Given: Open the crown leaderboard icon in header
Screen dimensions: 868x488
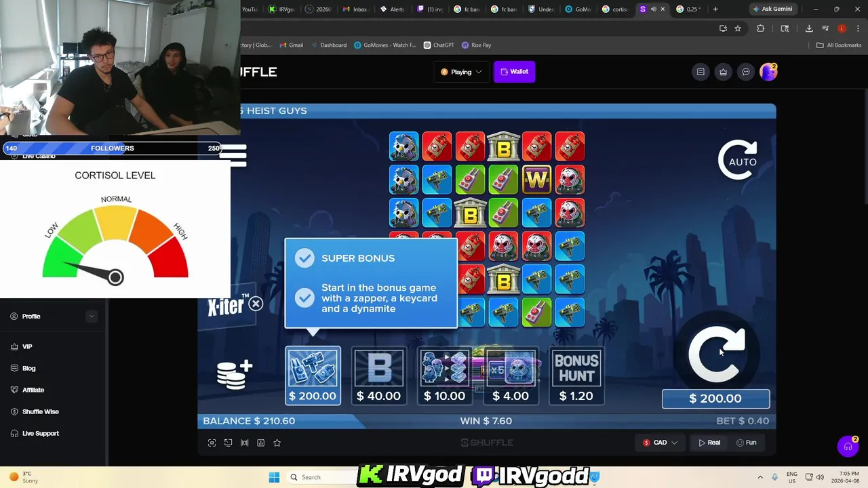Looking at the screenshot, I should pyautogui.click(x=723, y=72).
